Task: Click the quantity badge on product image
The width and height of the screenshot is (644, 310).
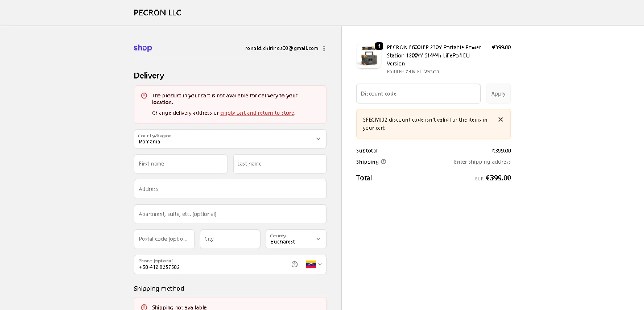Action: [379, 46]
